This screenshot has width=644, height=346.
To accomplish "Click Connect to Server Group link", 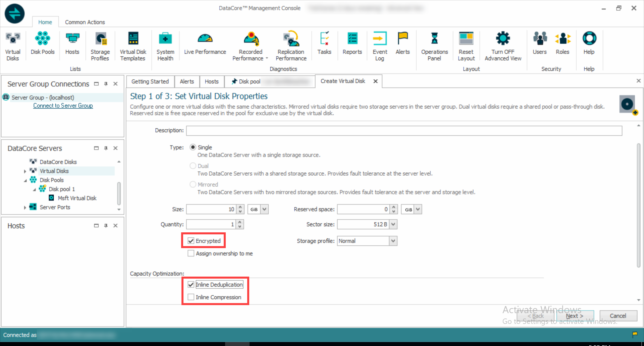I will 63,106.
